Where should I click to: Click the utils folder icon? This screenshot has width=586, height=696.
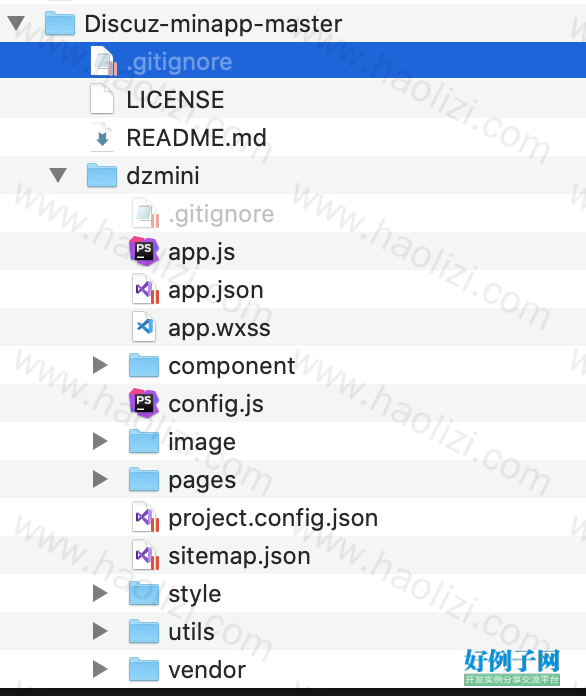coord(144,631)
